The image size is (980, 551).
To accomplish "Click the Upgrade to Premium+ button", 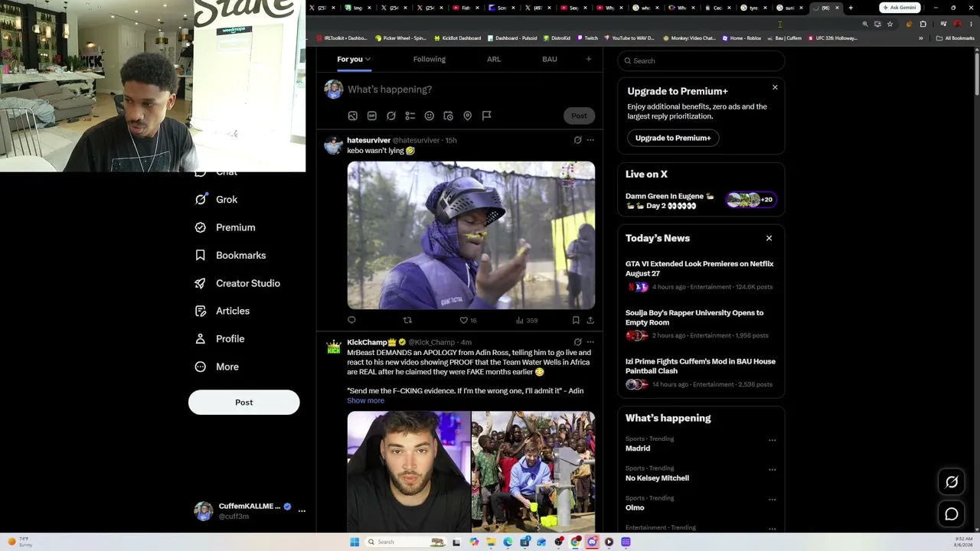I will click(673, 138).
